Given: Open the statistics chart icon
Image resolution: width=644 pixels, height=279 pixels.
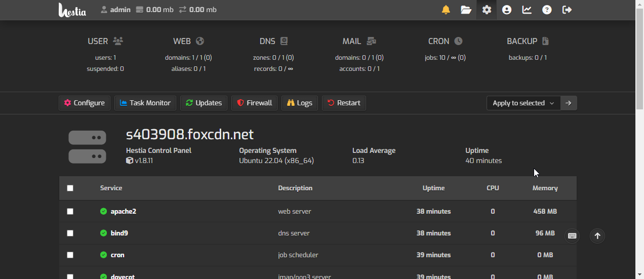Looking at the screenshot, I should 527,10.
